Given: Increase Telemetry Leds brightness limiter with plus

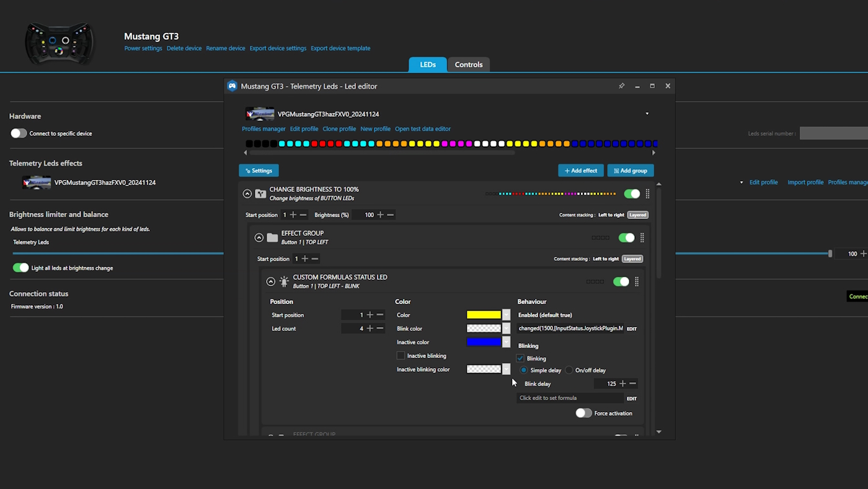Looking at the screenshot, I should tap(864, 254).
